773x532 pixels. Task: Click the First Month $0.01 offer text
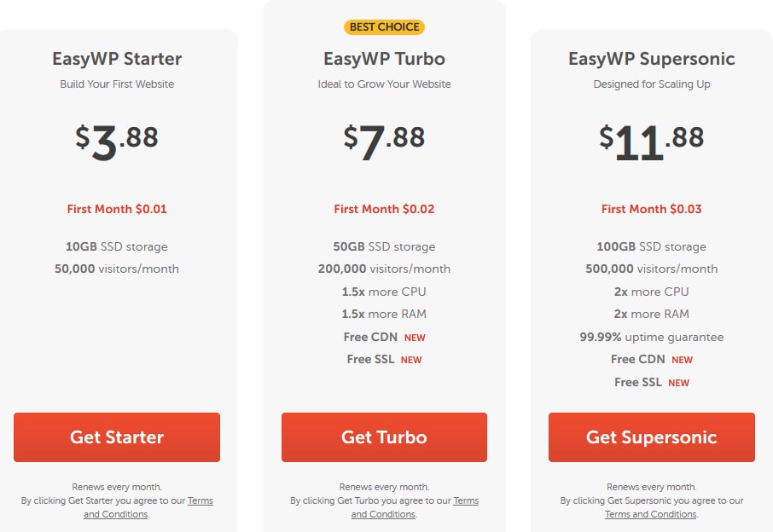(x=116, y=209)
